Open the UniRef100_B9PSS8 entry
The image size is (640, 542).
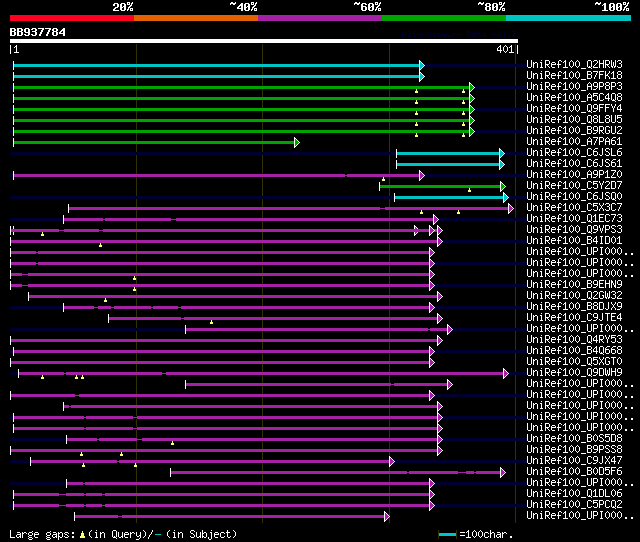coord(574,449)
